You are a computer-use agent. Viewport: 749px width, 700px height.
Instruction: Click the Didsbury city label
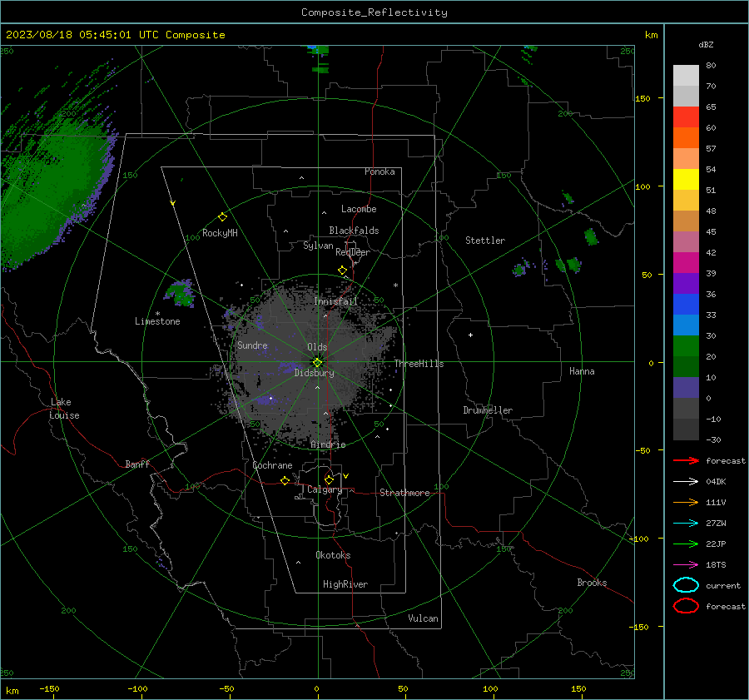[315, 373]
